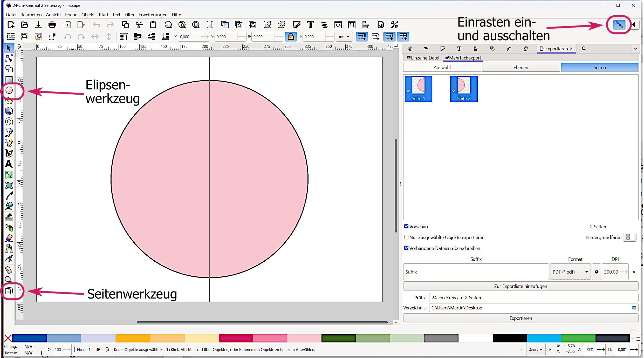Select the Node edit tool
Screen dimensions: 644x358
pyautogui.click(x=9, y=58)
